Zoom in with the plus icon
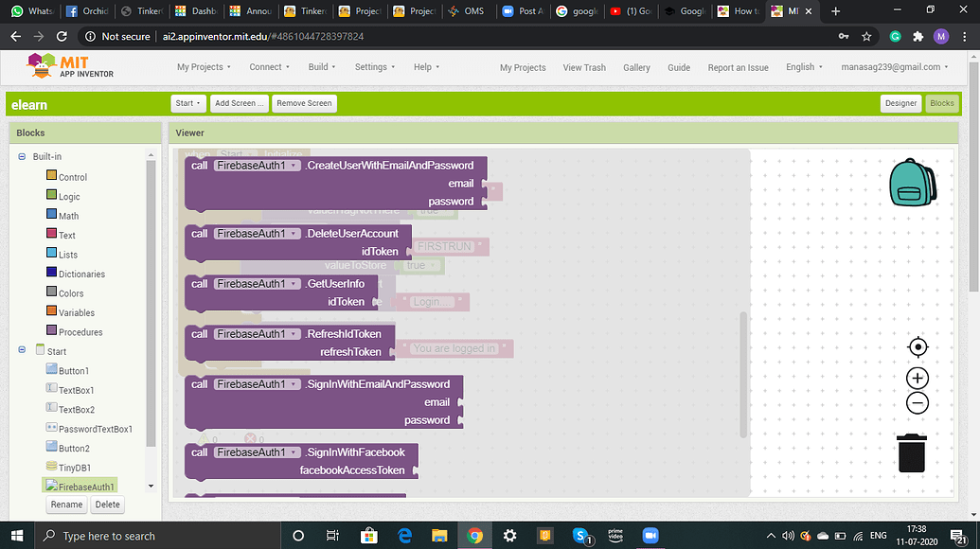 [917, 379]
